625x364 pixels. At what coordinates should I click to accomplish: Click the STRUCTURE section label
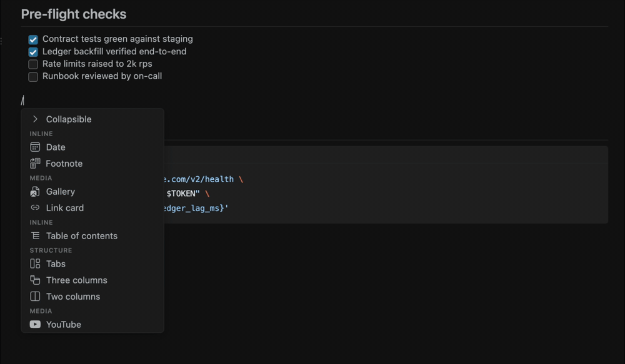click(x=51, y=250)
